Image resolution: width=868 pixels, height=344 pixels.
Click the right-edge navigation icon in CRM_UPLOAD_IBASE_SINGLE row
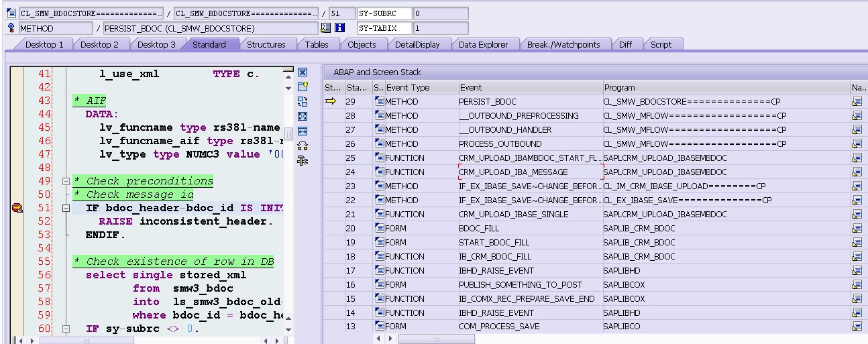click(x=857, y=214)
